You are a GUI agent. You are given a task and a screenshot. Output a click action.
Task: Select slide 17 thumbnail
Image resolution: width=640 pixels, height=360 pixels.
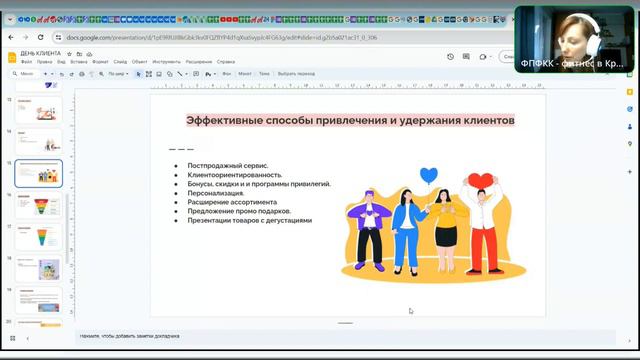coord(38,237)
